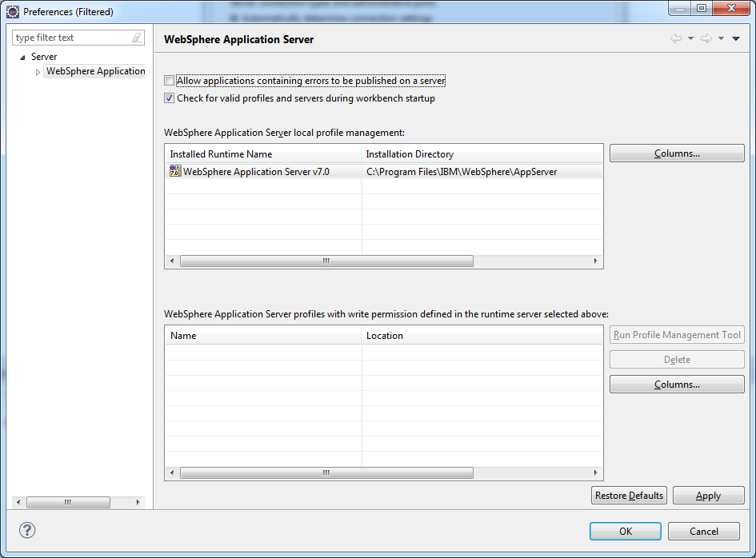
Task: Click the Location column header
Action: [x=482, y=336]
